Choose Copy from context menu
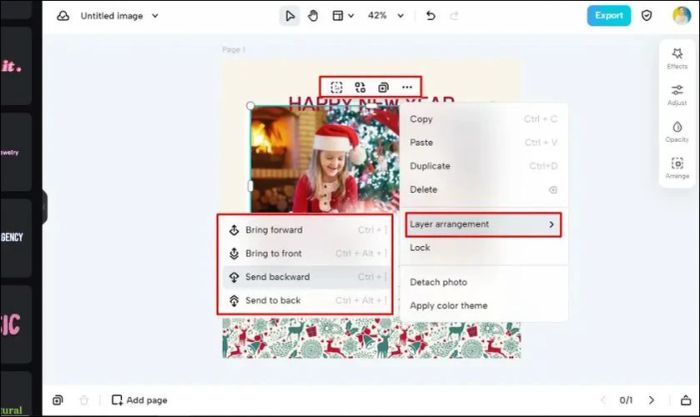This screenshot has width=700, height=417. [483, 119]
